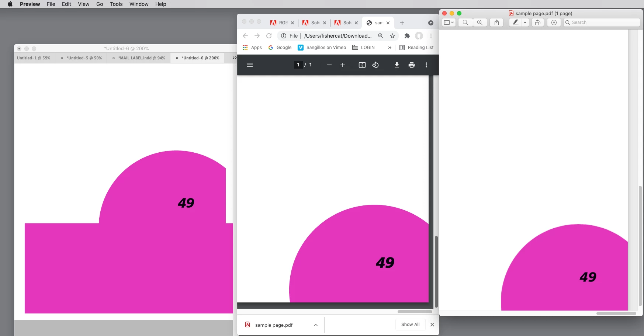This screenshot has height=336, width=644.
Task: Zoom in in Chrome PDF viewer
Action: (x=343, y=65)
